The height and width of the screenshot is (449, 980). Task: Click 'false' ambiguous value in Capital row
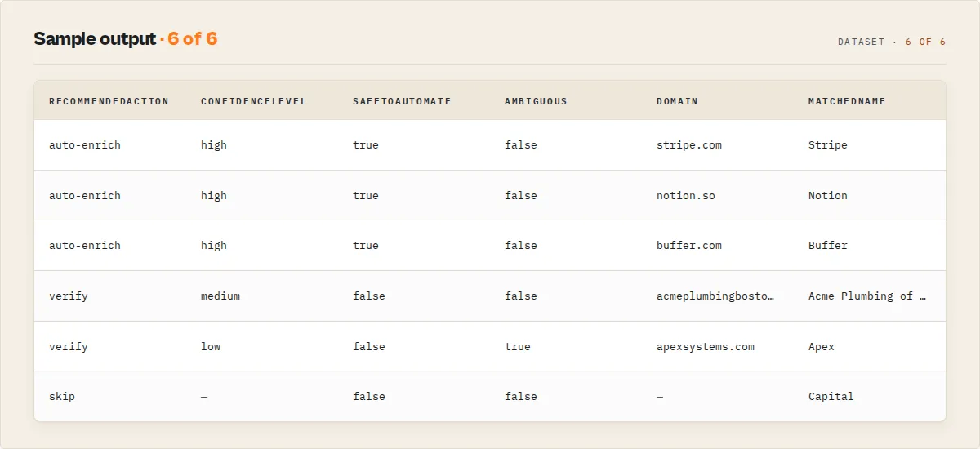(521, 396)
